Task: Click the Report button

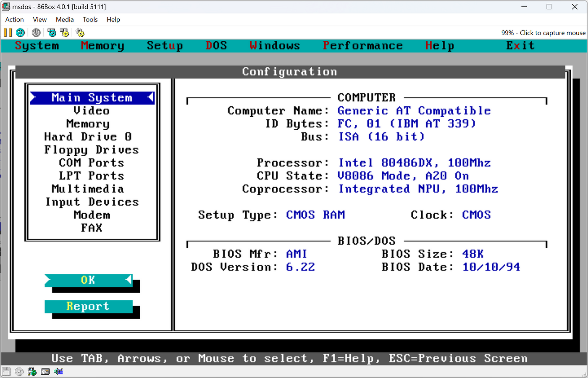Action: (88, 306)
